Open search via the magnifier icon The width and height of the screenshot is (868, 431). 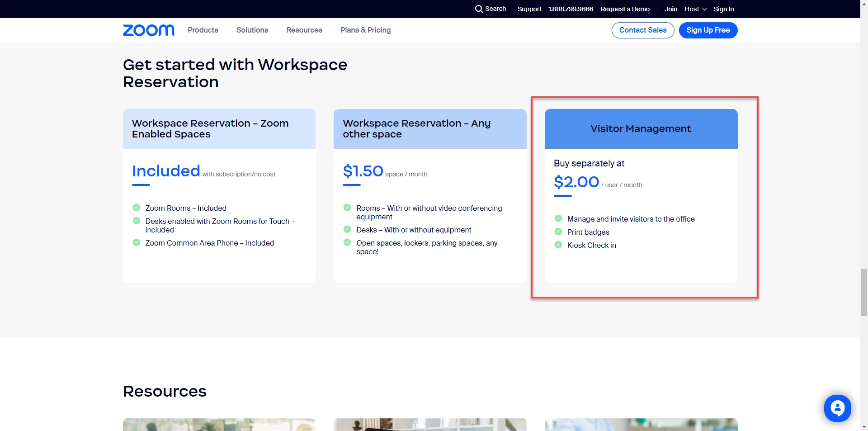tap(479, 9)
